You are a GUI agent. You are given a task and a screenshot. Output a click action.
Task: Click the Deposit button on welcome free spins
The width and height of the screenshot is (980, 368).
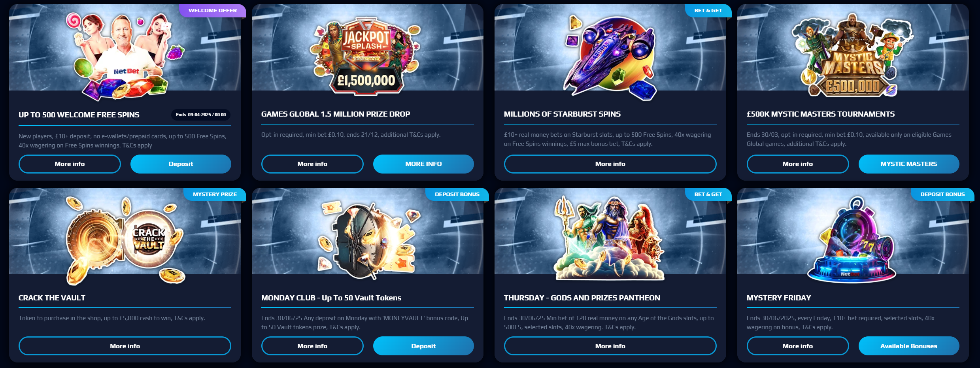tap(181, 164)
